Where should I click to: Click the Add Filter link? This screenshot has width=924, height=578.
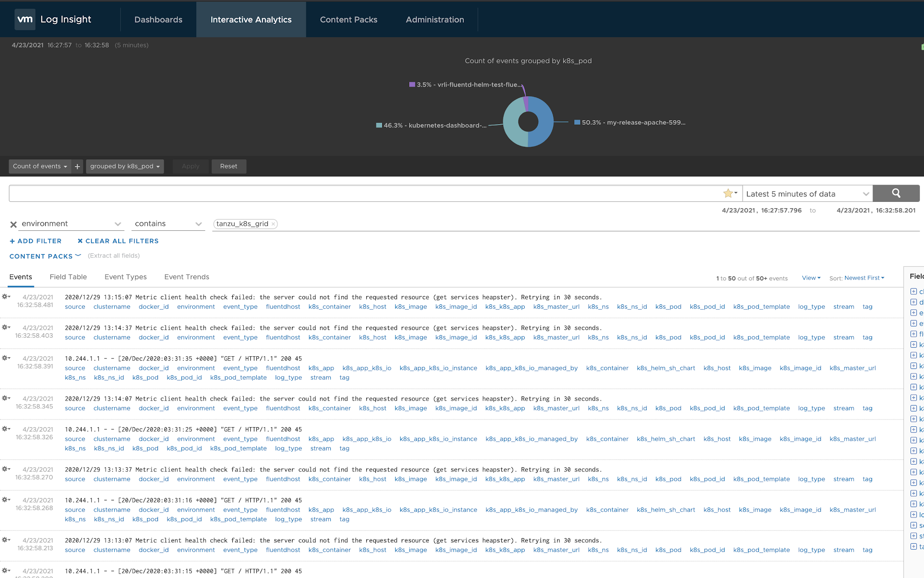(x=36, y=241)
